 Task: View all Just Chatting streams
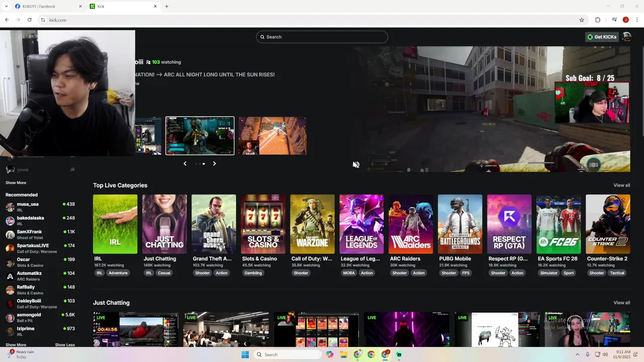[621, 303]
